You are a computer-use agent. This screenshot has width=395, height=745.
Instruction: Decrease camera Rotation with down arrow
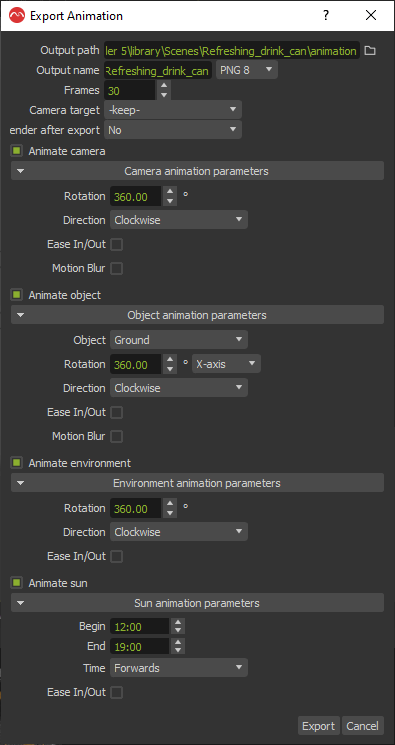coord(170,201)
